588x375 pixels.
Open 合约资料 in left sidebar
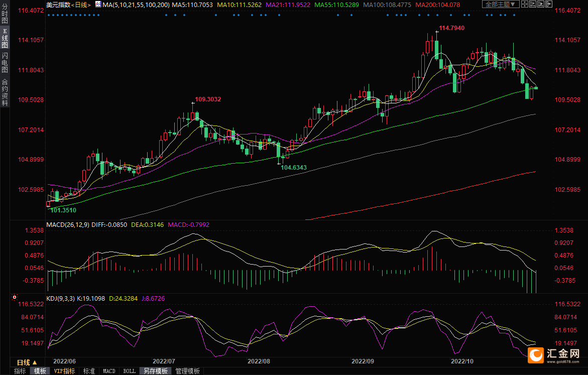[x=5, y=92]
